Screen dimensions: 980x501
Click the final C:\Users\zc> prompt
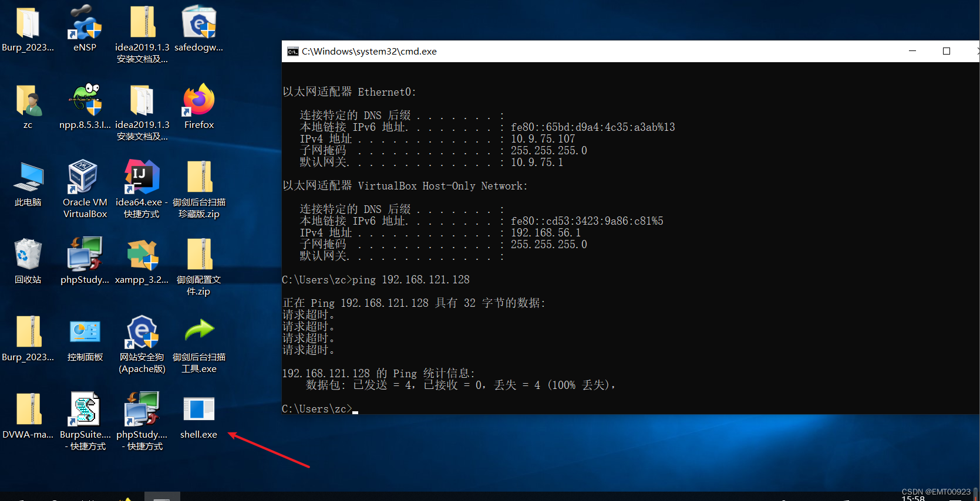coord(317,409)
